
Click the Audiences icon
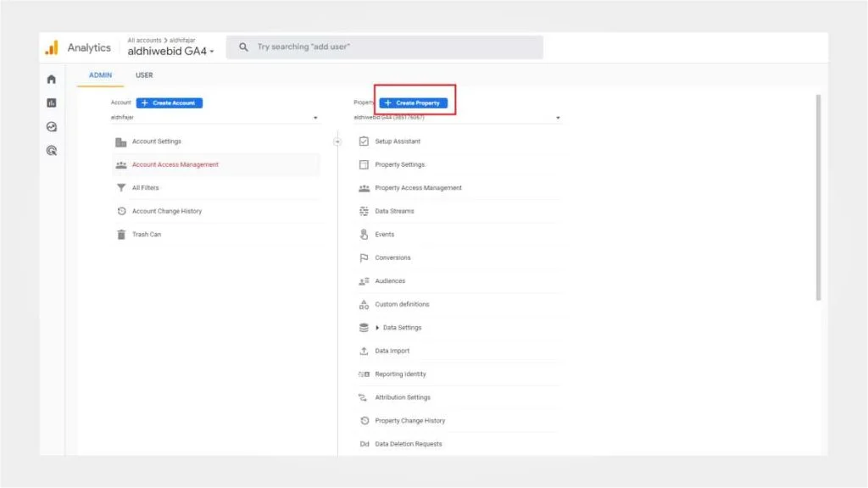coord(364,281)
